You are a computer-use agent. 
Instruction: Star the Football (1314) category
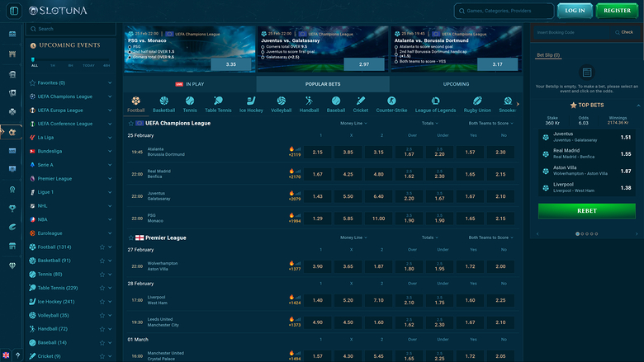point(102,247)
